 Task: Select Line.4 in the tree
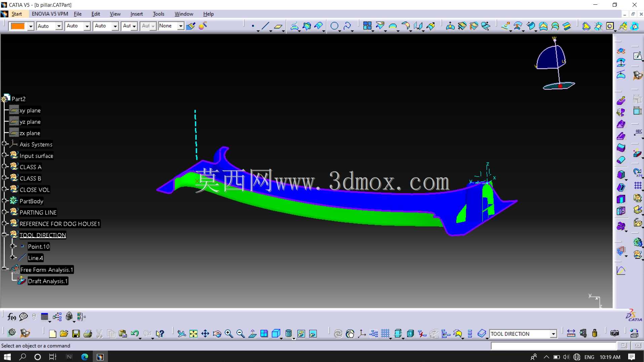[x=35, y=258]
